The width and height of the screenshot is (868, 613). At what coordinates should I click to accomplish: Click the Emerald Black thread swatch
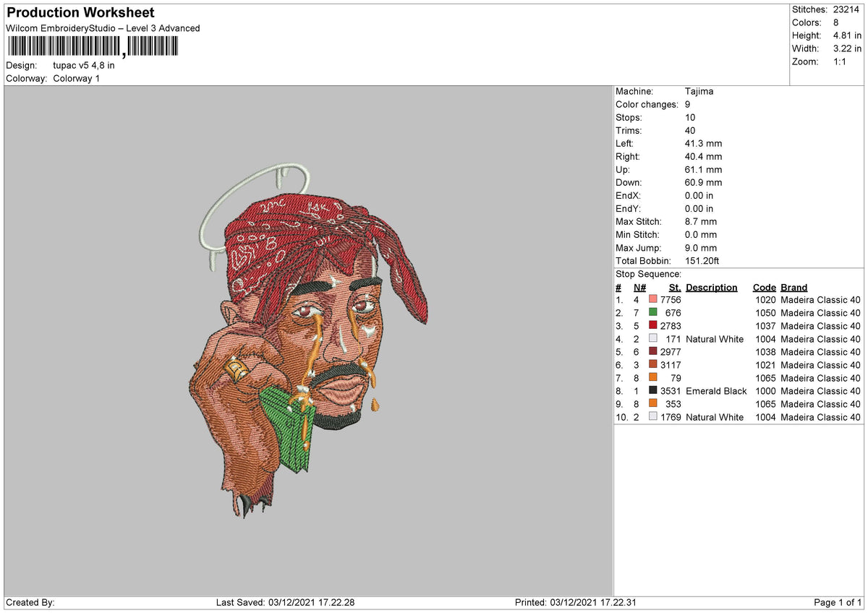(652, 391)
